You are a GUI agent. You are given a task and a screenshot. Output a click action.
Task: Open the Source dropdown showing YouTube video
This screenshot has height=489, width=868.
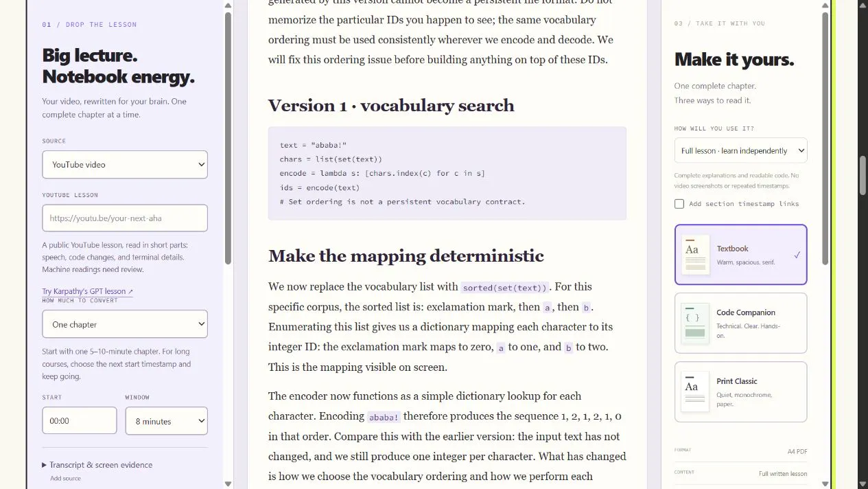click(125, 165)
